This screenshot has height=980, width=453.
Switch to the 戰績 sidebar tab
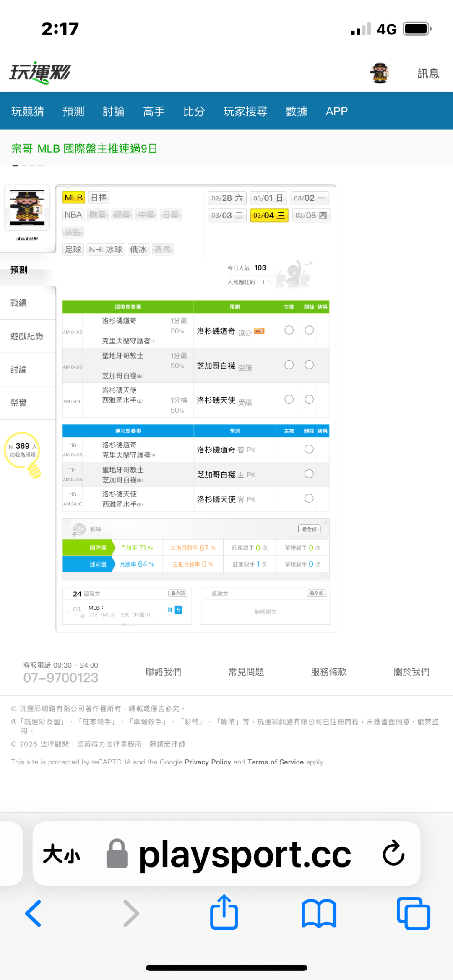[x=19, y=303]
